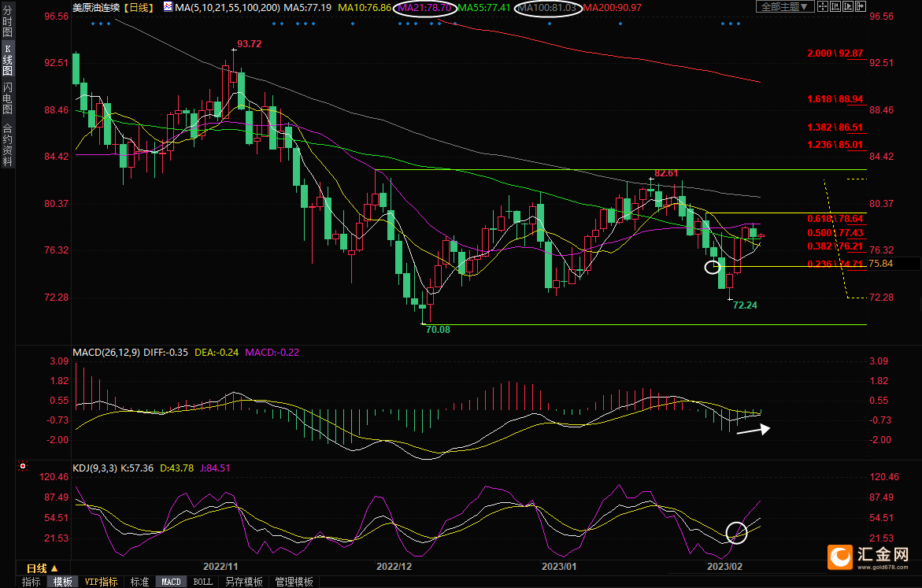922x588 pixels.
Task: Click the jump-to-start axis icon
Action: click(x=835, y=6)
